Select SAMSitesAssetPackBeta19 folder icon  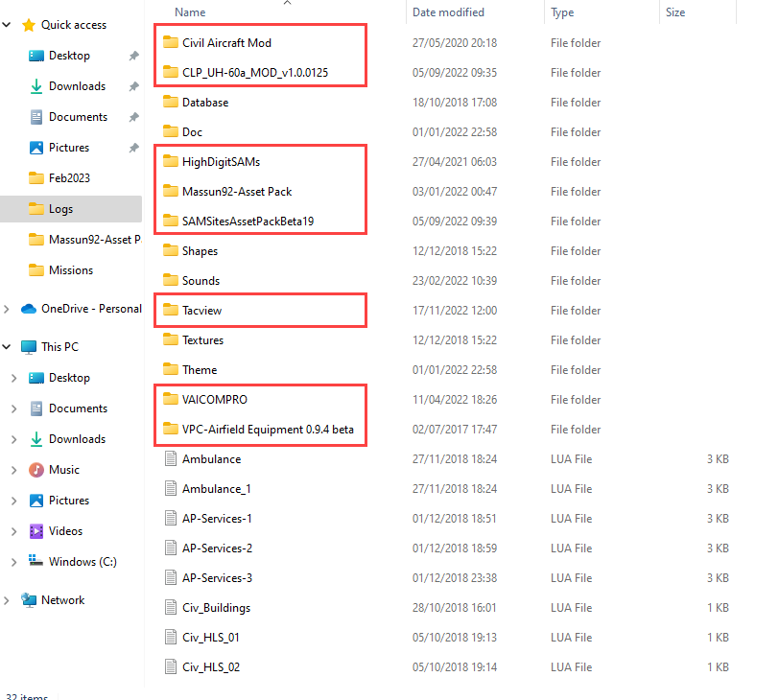(171, 221)
